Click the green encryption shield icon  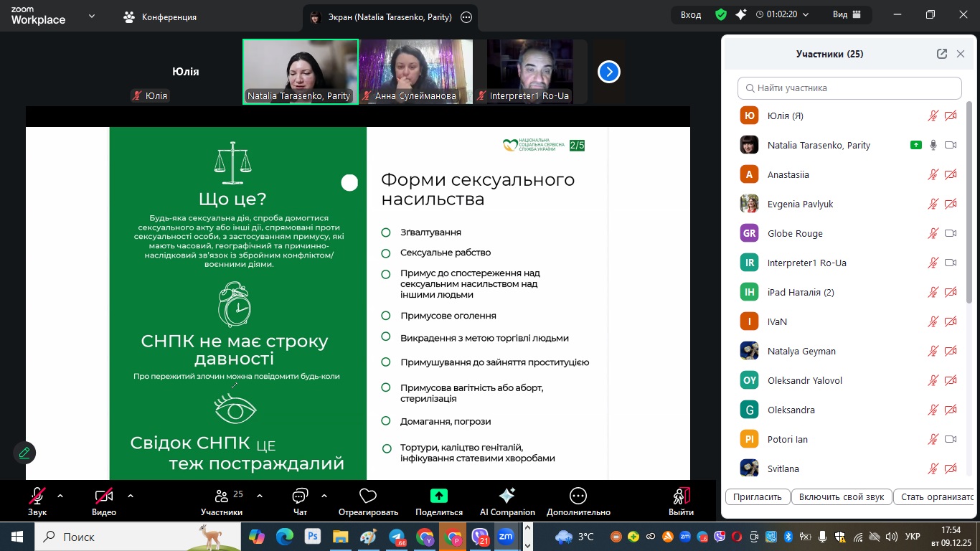[x=720, y=15]
